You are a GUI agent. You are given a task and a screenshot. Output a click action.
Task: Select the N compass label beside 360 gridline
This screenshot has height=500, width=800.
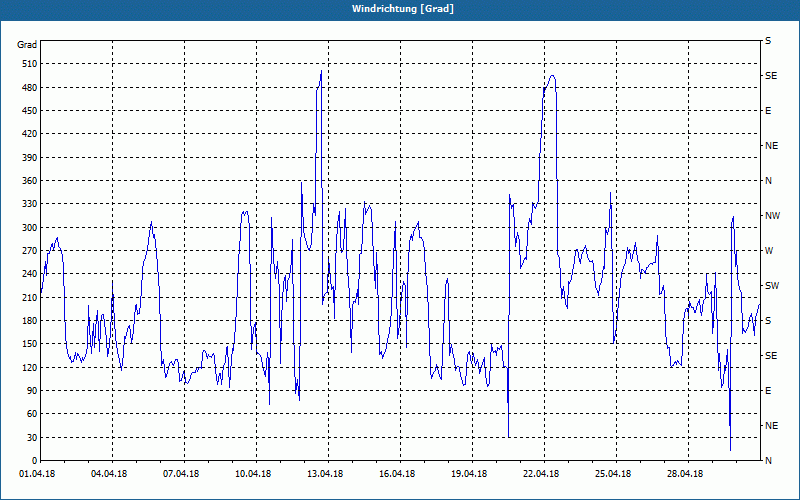click(769, 181)
